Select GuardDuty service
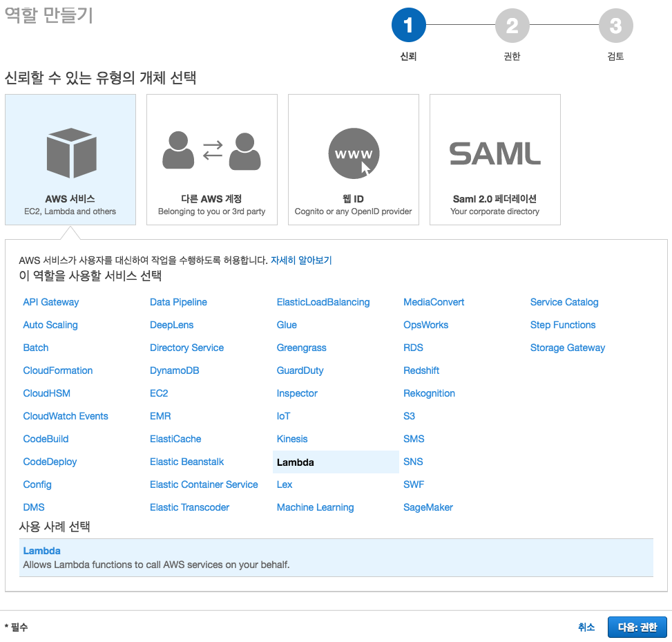Screen dimensions: 672x642 pos(300,370)
